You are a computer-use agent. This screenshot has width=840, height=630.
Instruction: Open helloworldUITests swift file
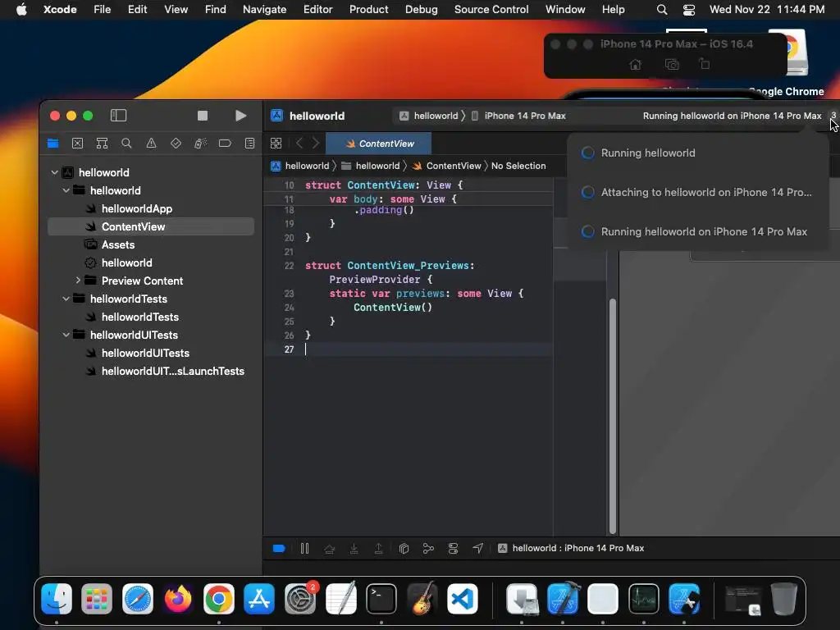click(145, 353)
